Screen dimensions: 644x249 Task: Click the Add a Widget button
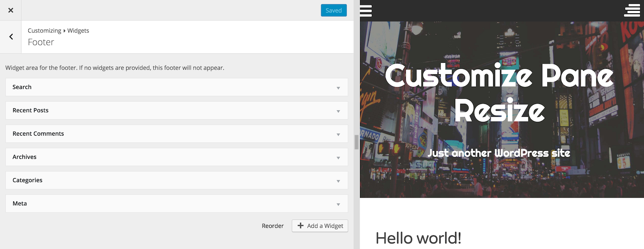coord(320,226)
